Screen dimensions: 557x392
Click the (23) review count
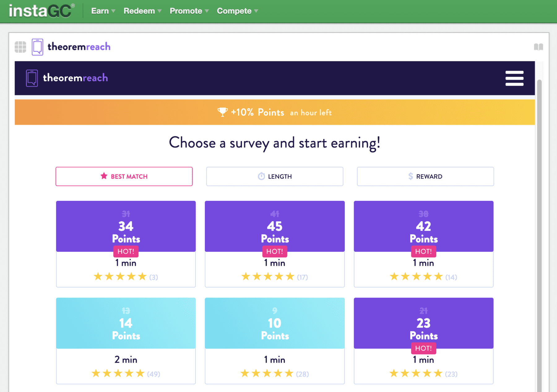(x=451, y=374)
